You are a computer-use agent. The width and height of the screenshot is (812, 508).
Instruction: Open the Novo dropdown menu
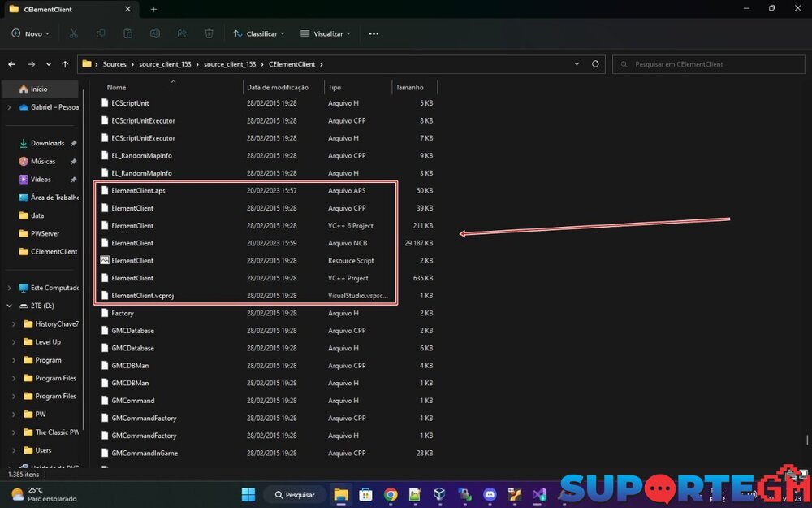coord(31,33)
